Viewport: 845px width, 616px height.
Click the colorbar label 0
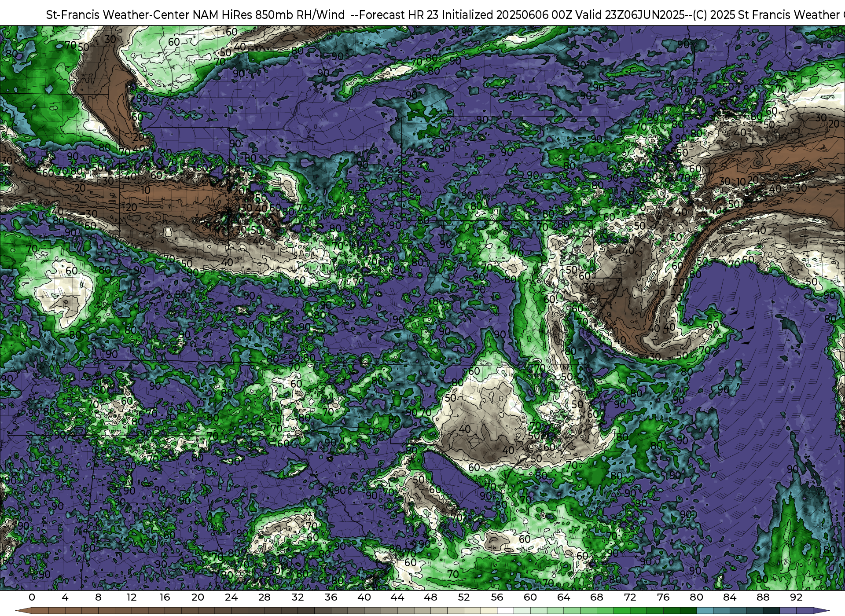tap(32, 598)
